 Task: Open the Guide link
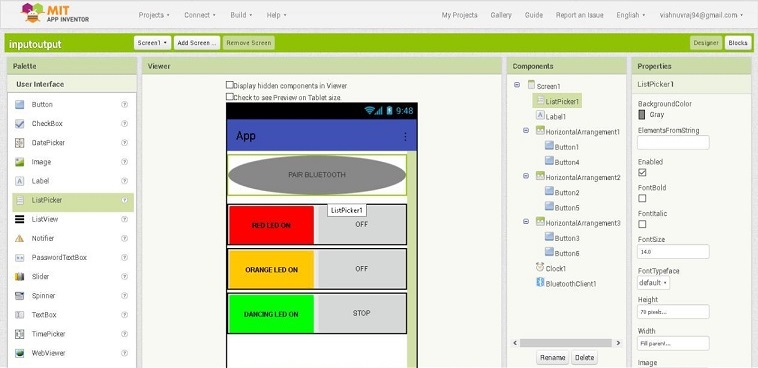point(534,15)
